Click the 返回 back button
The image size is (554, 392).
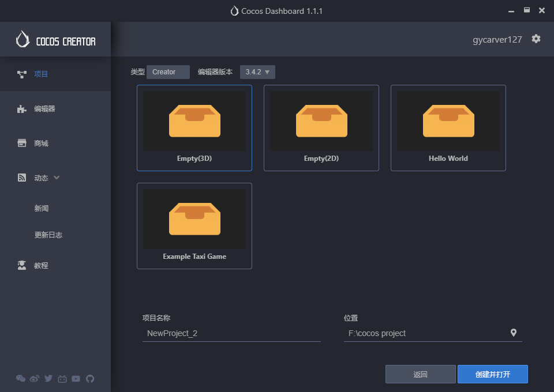[x=421, y=374]
